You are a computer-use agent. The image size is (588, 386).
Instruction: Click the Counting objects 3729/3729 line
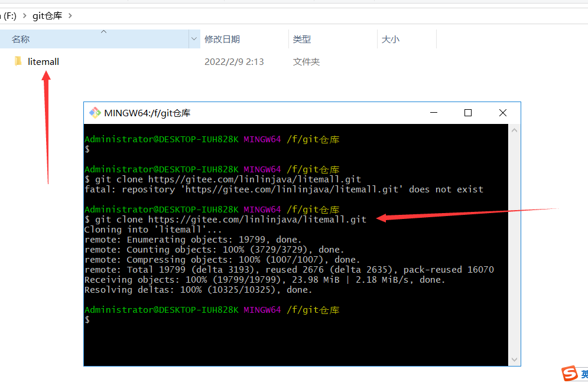coord(214,250)
